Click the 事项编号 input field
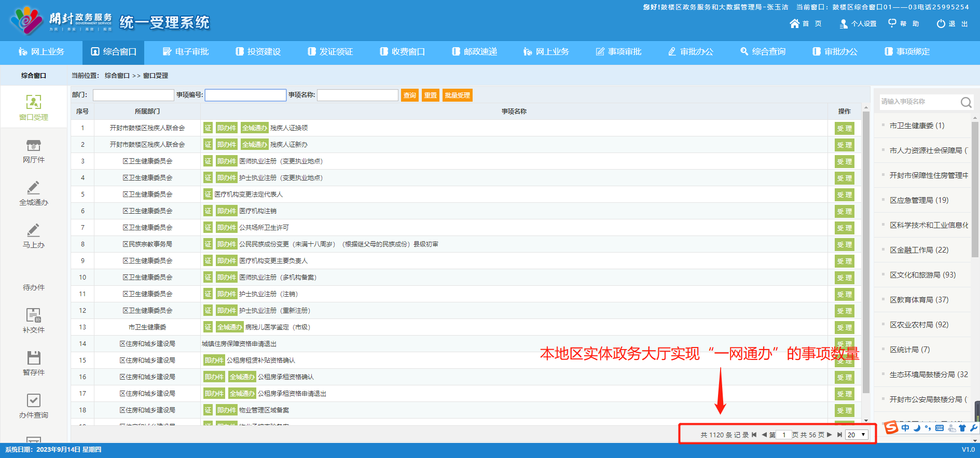The height and width of the screenshot is (458, 980). click(x=245, y=95)
